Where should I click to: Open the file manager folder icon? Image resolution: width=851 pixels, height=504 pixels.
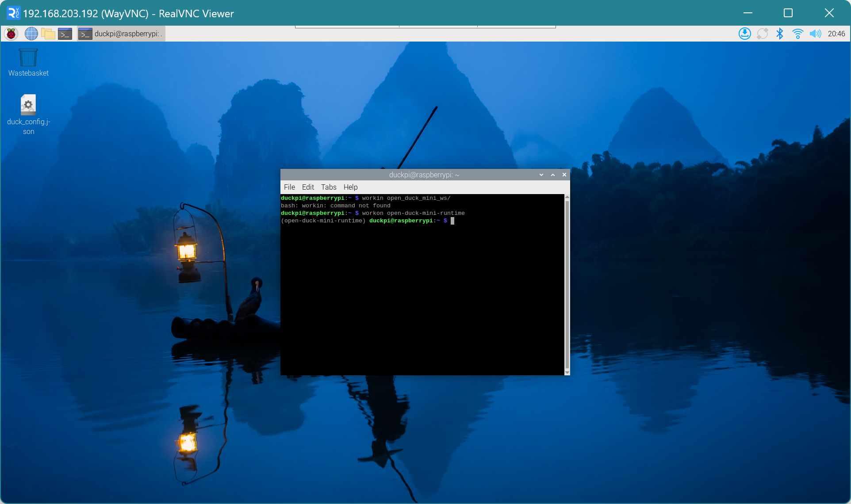pyautogui.click(x=48, y=34)
